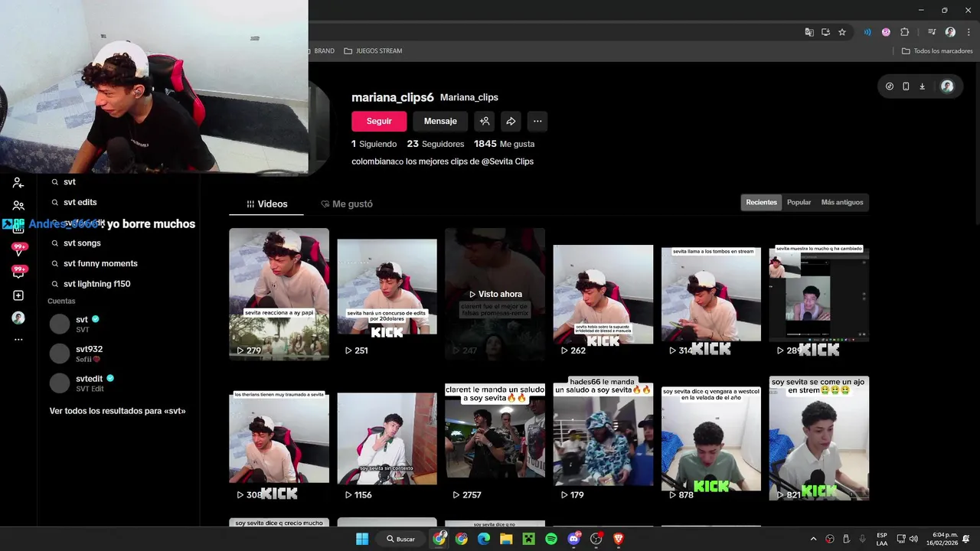The height and width of the screenshot is (551, 980).
Task: Open video "sevita hará un concurso de edits"
Action: [x=387, y=294]
